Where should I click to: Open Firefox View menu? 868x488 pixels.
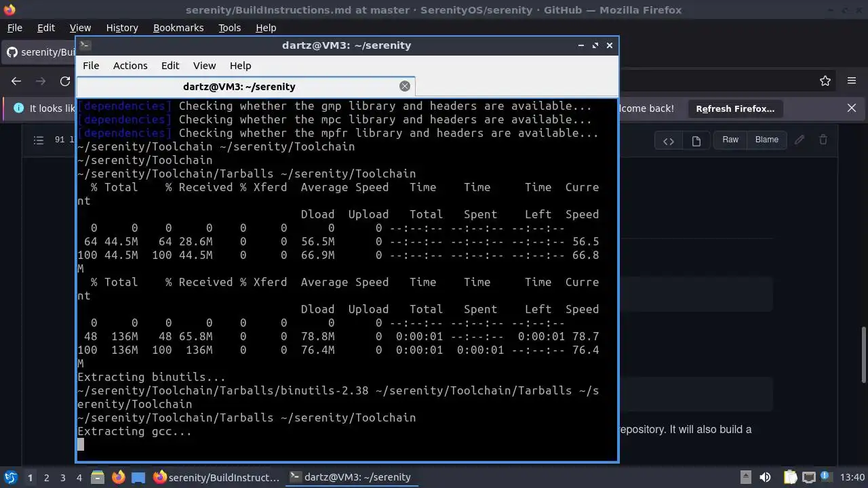[x=80, y=28]
